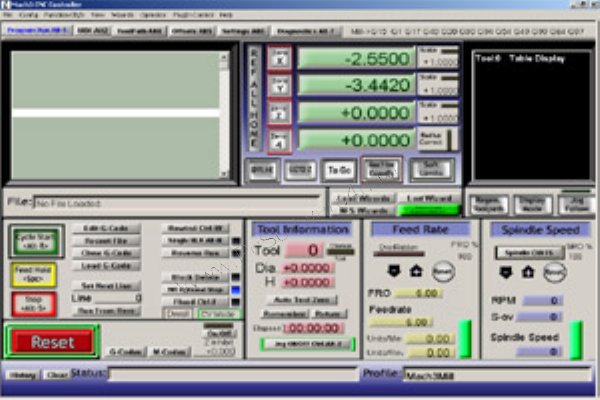
Task: Switch to the Diagnostics tab
Action: 306,31
